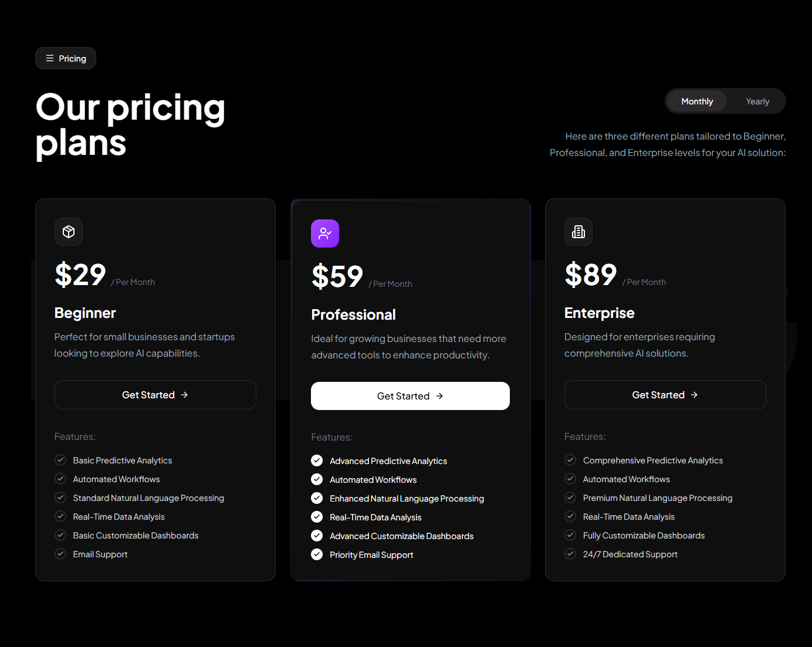Click the Professional plan user-check icon
The width and height of the screenshot is (812, 647).
click(325, 233)
